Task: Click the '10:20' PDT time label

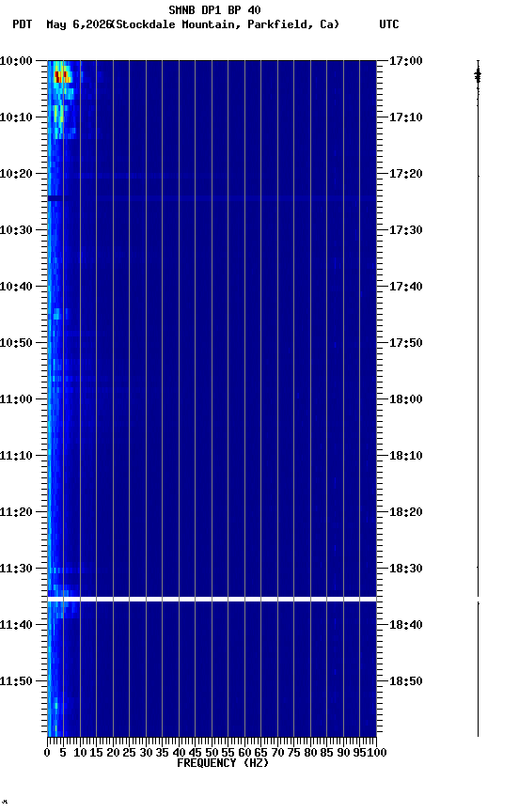Action: coord(16,174)
